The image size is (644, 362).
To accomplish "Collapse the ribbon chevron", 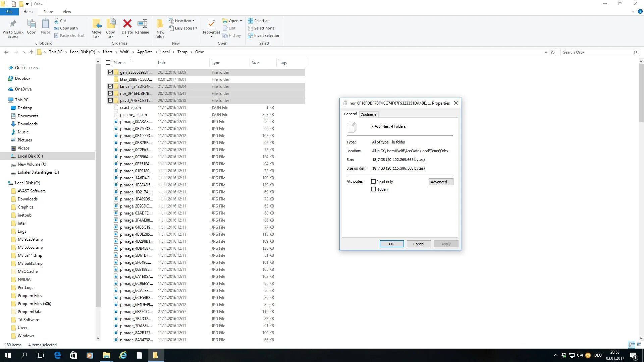I will coord(633,11).
